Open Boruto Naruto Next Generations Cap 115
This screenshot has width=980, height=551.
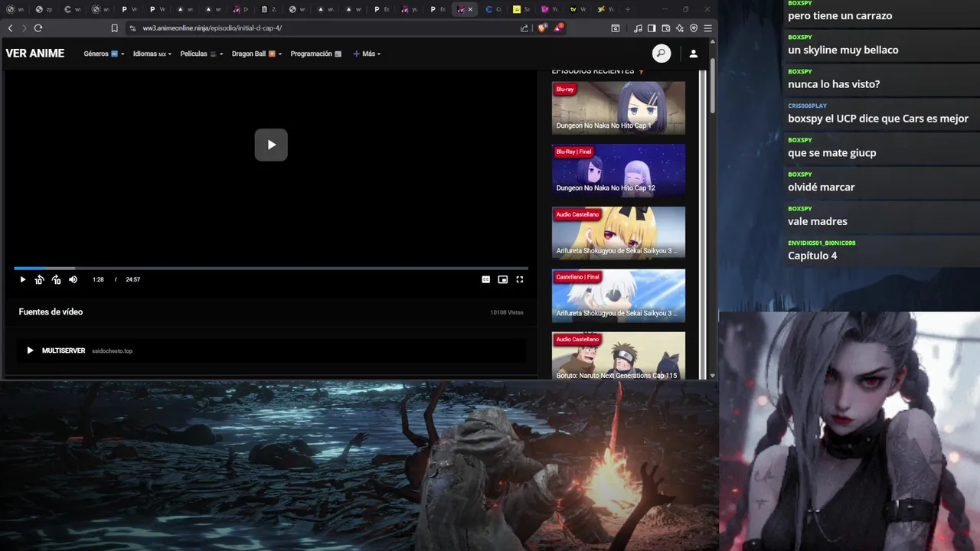[x=619, y=356]
